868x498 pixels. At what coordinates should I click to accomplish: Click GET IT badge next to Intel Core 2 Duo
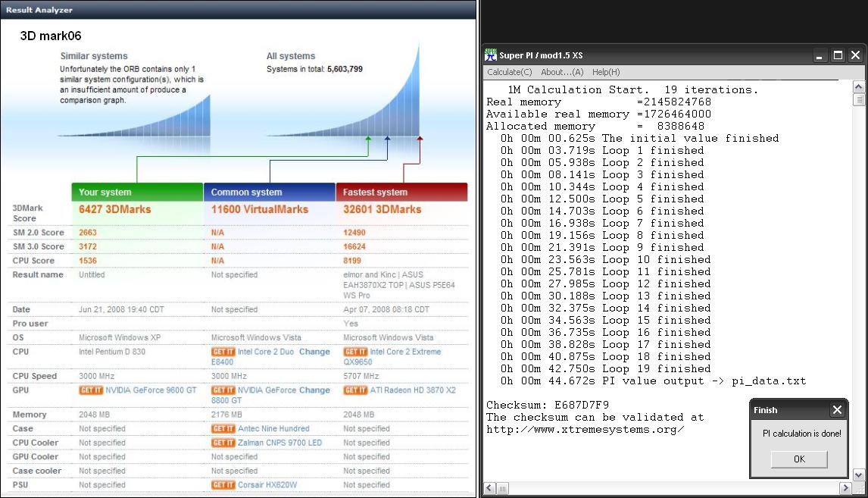click(x=223, y=352)
